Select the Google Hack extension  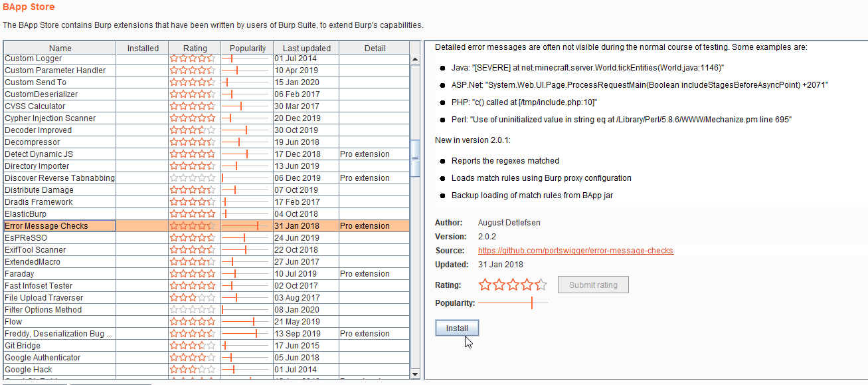pyautogui.click(x=207, y=370)
